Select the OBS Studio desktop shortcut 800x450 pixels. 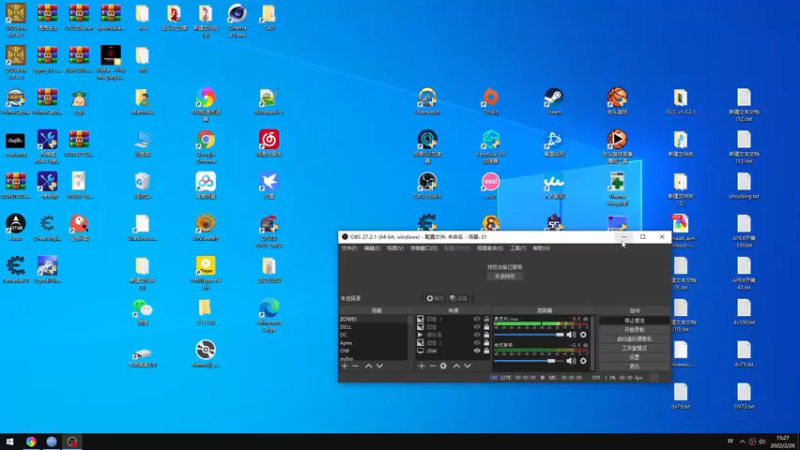(428, 186)
